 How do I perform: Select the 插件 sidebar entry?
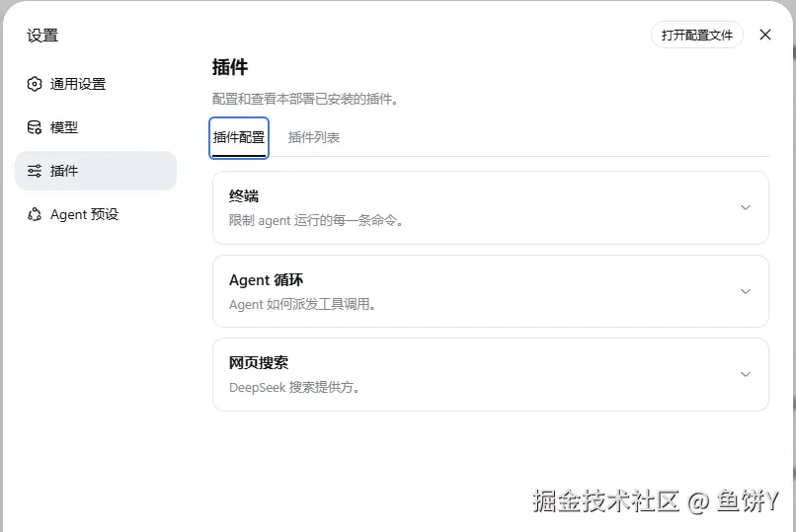pyautogui.click(x=96, y=171)
